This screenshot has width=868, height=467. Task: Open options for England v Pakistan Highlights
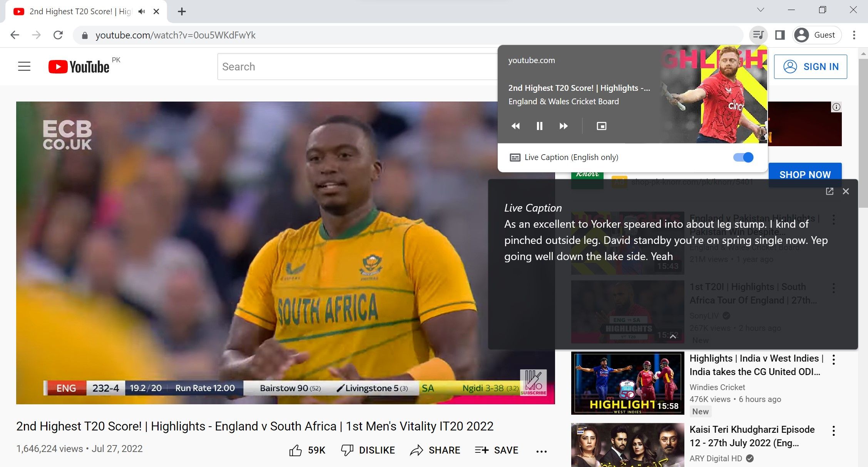[833, 220]
